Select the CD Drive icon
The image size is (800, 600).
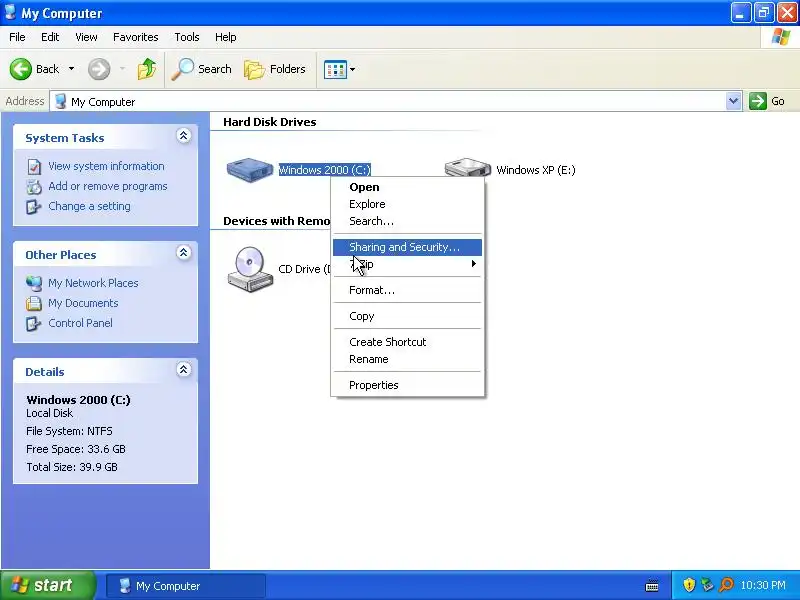[x=250, y=269]
